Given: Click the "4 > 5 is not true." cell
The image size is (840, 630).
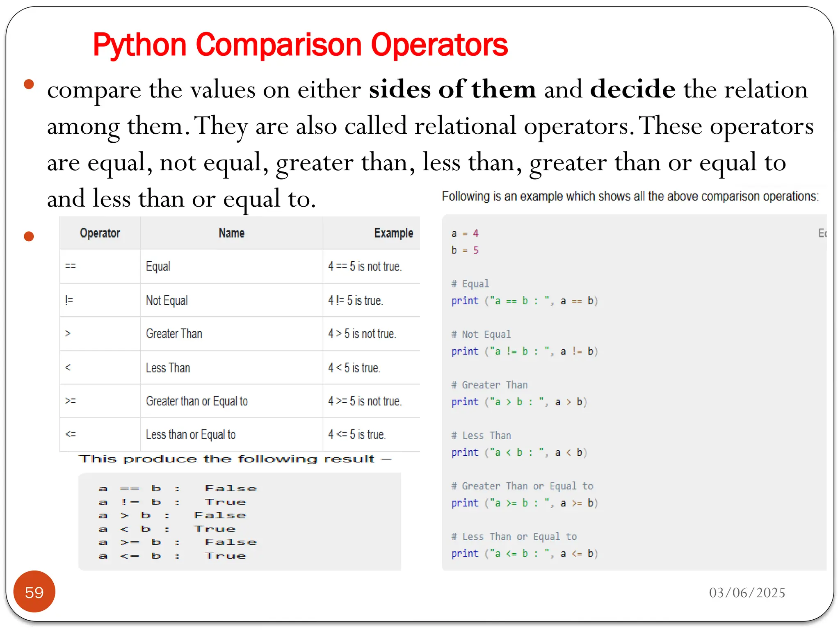Looking at the screenshot, I should coord(371,333).
